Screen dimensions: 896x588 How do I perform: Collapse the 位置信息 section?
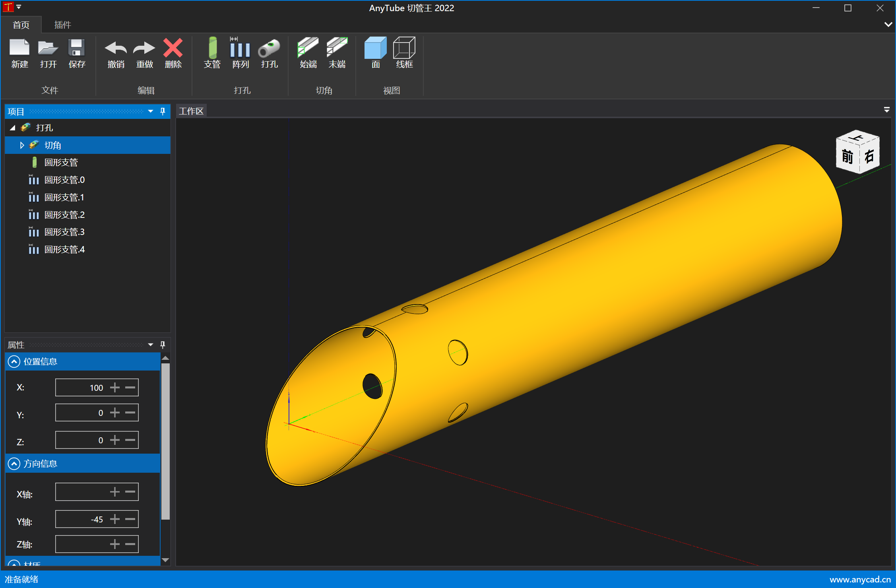[14, 361]
